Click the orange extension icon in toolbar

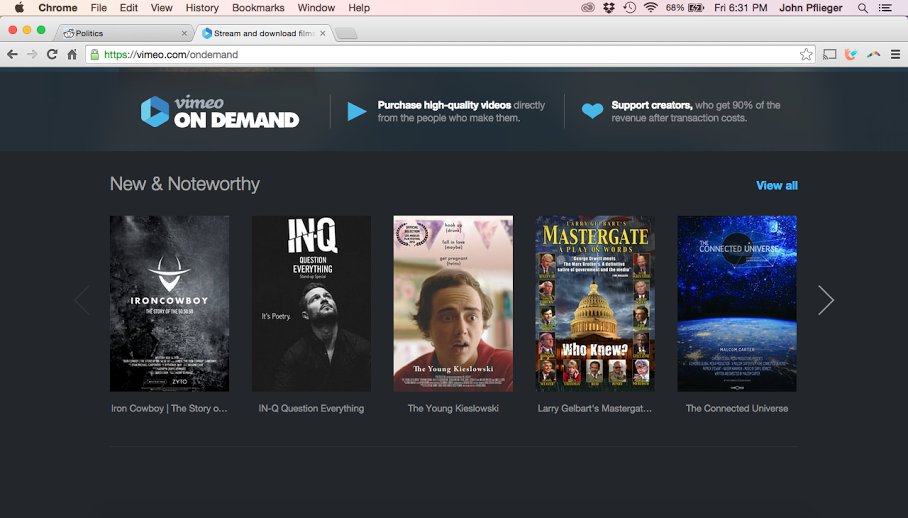[851, 54]
